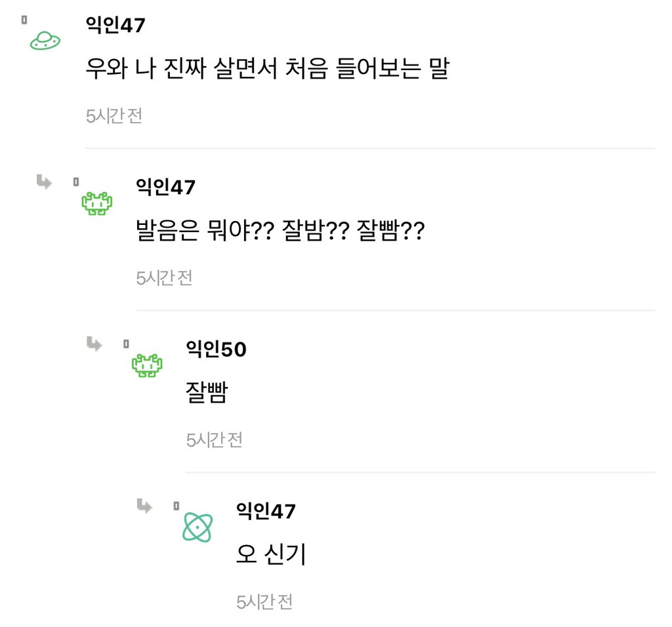
Task: Select the reply text 잘빰
Action: [207, 392]
